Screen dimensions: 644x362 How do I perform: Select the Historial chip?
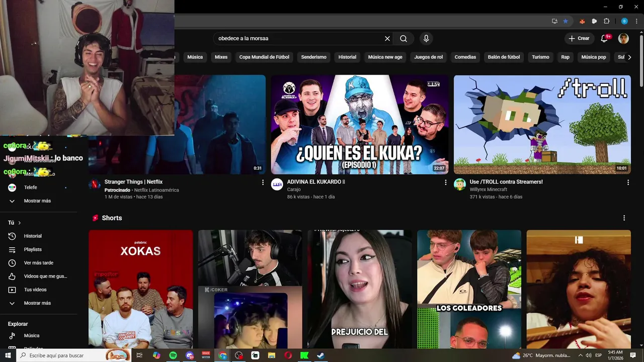347,57
